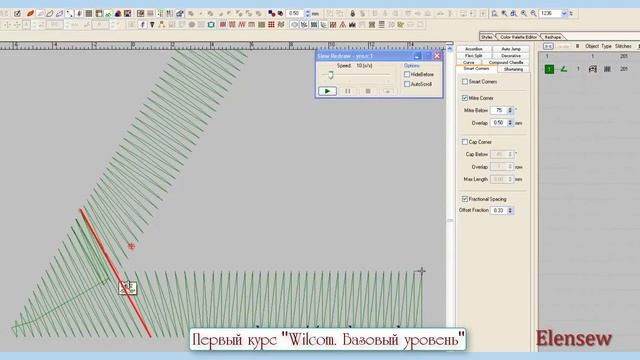
Task: Click the Mitre Corner Overlap 0.50 field
Action: [499, 122]
